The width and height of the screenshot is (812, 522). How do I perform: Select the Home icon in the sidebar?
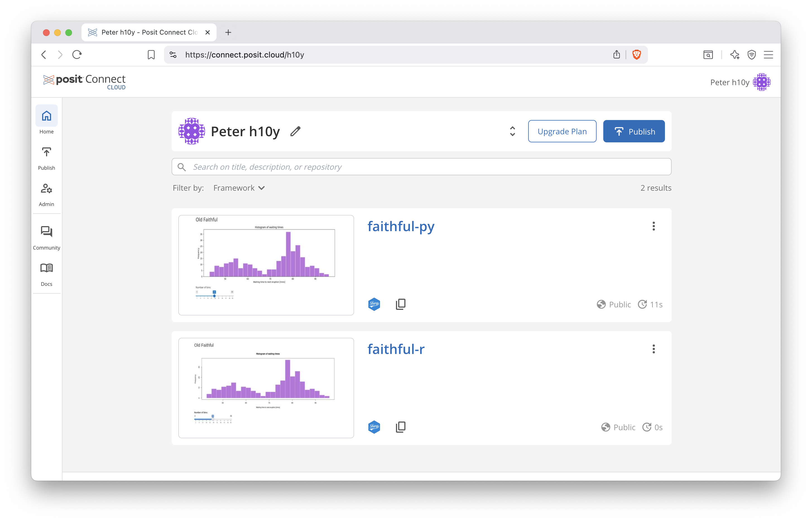[46, 116]
